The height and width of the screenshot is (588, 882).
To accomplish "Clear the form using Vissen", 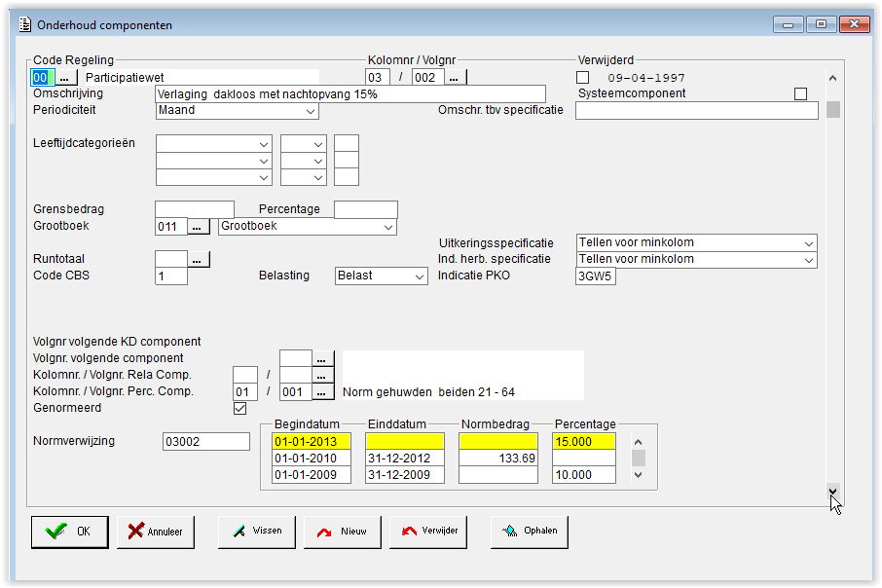I will [x=256, y=532].
